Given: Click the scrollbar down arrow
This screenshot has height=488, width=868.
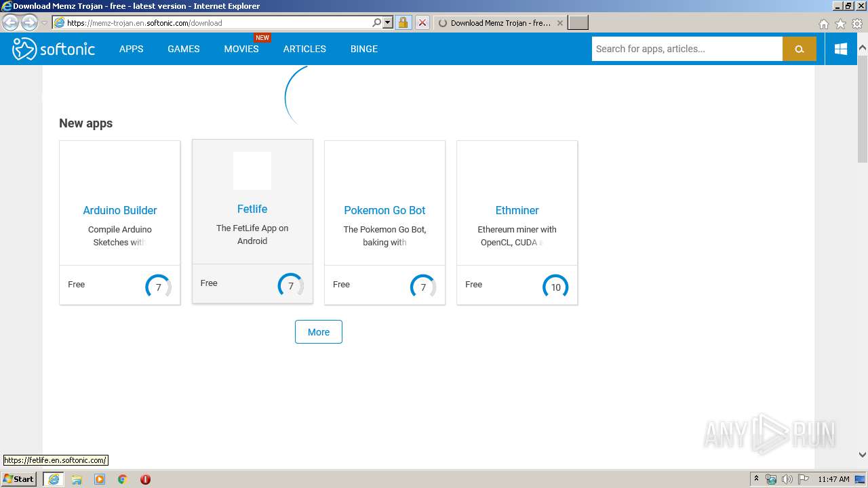Looking at the screenshot, I should point(863,455).
